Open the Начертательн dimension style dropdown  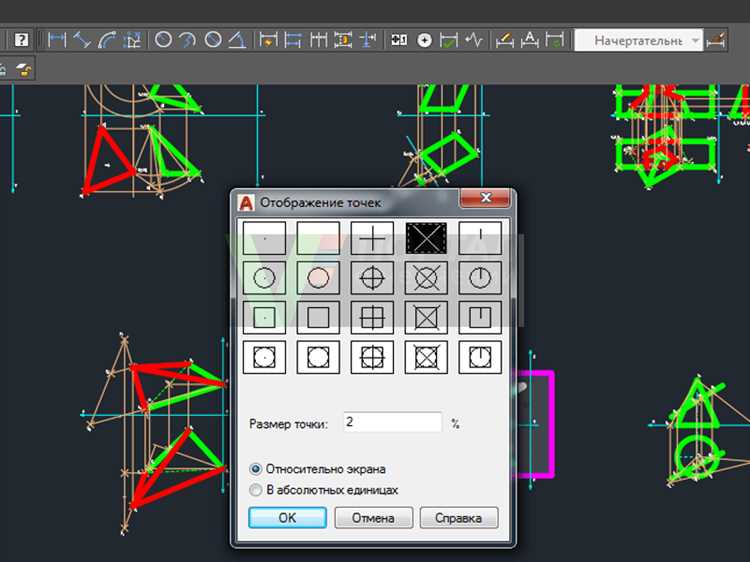coord(638,41)
